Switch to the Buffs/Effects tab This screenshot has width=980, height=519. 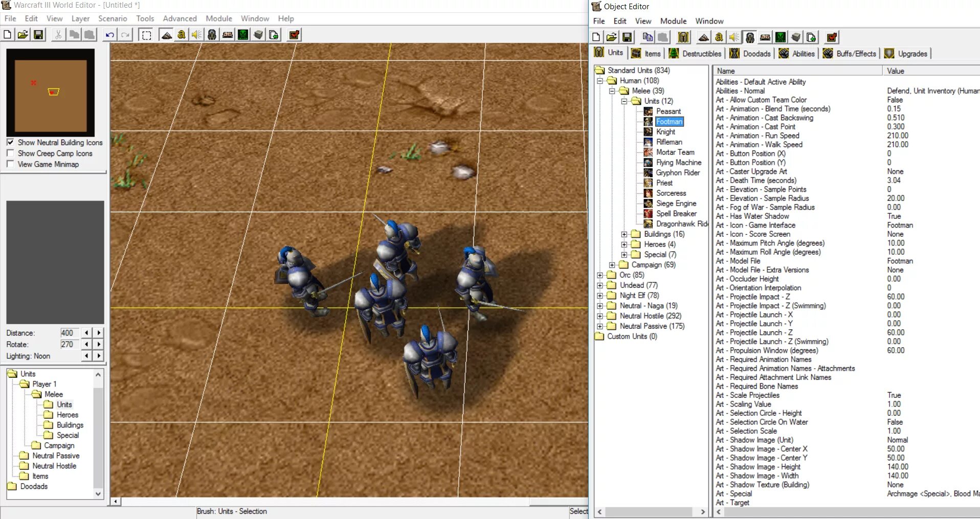(x=849, y=53)
